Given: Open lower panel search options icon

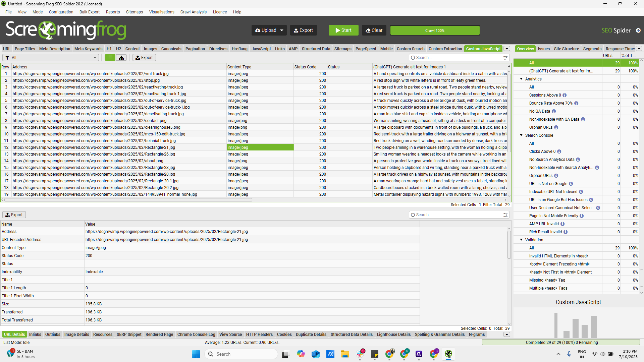Looking at the screenshot, I should 505,215.
